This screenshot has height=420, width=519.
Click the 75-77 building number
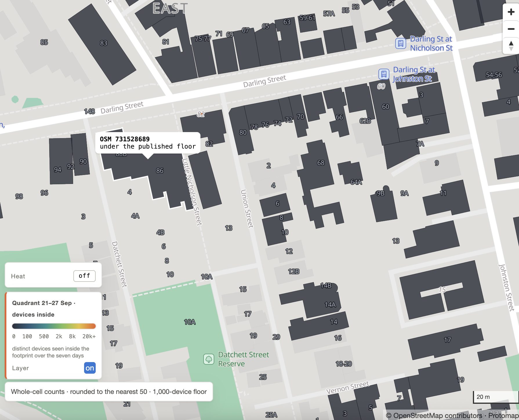click(x=203, y=39)
